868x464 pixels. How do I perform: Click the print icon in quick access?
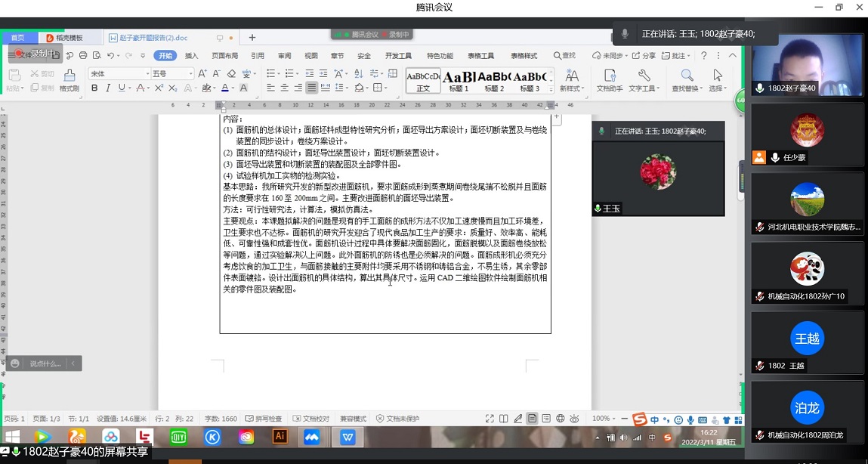click(83, 55)
